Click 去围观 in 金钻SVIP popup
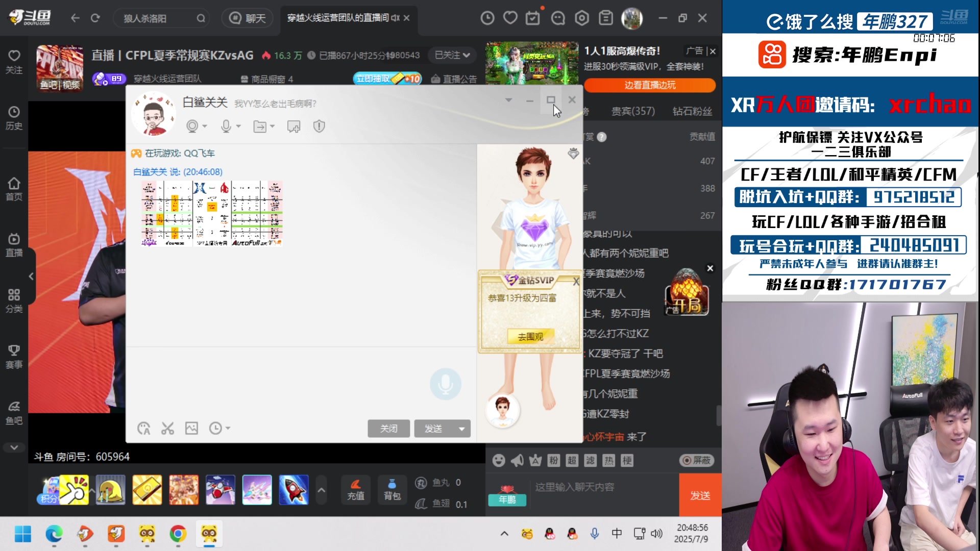The width and height of the screenshot is (980, 551). click(530, 337)
